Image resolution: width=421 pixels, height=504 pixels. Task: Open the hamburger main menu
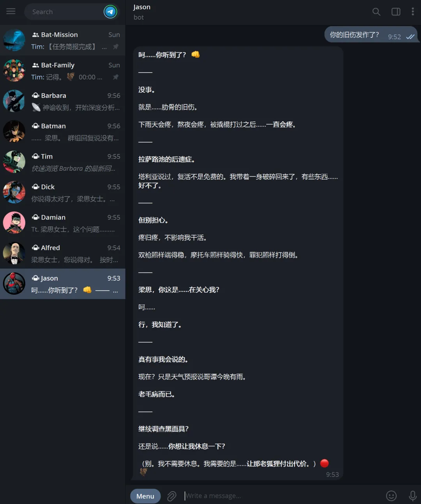pos(11,11)
